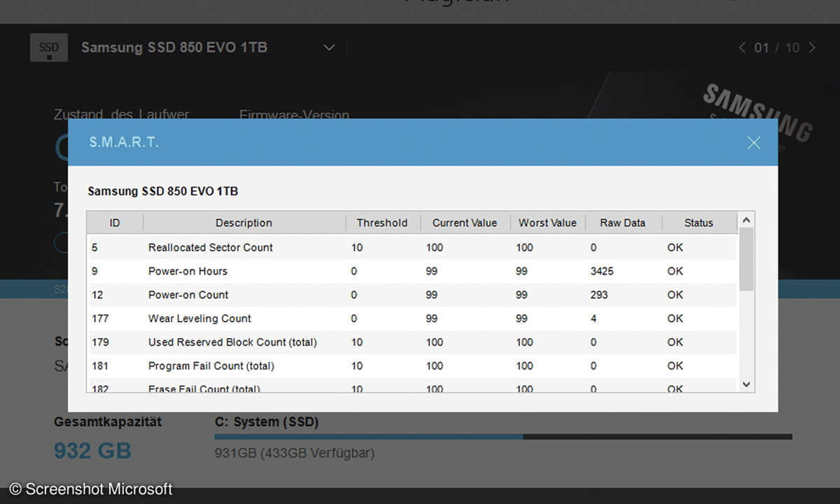Select the "Power-on Hours" row description
The image size is (840, 504).
[188, 271]
